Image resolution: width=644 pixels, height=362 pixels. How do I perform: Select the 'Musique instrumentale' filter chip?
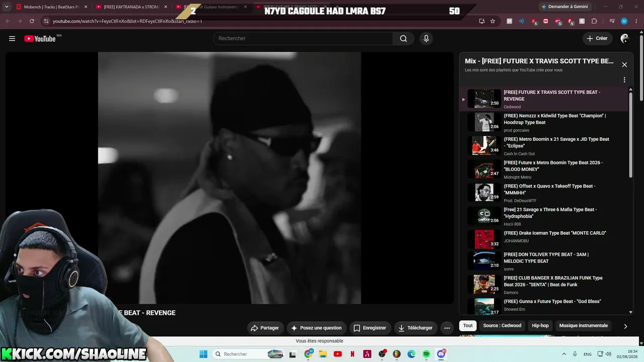[584, 326]
